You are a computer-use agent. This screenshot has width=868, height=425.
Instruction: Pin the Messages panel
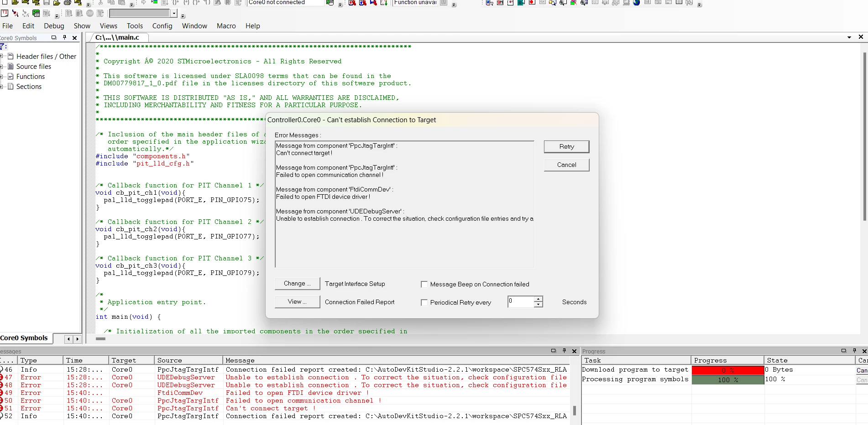pos(564,351)
